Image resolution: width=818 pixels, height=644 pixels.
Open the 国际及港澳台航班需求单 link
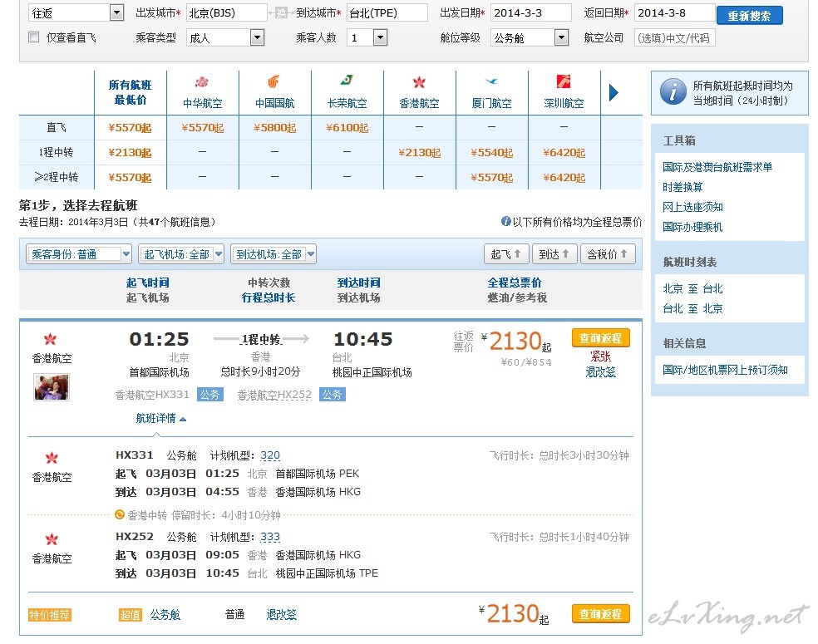pos(717,167)
